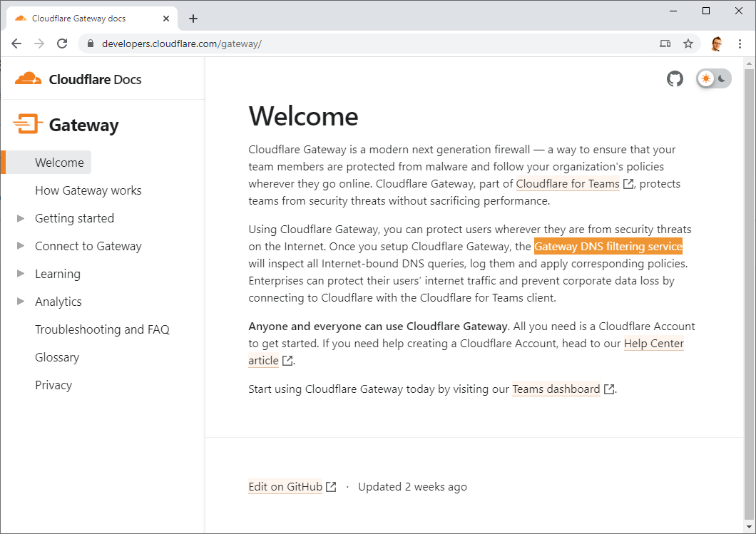The height and width of the screenshot is (534, 756).
Task: Click external icon after Teams dashboard
Action: coord(609,389)
